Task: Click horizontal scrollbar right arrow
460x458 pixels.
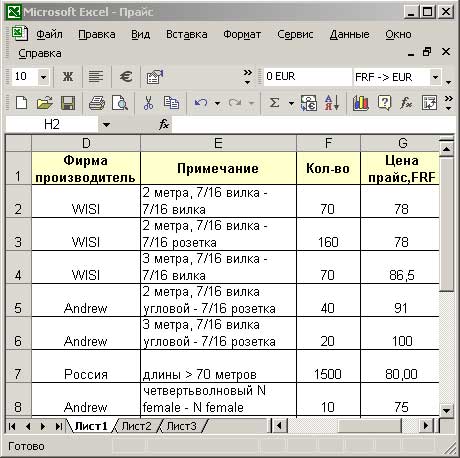Action: coord(426,426)
